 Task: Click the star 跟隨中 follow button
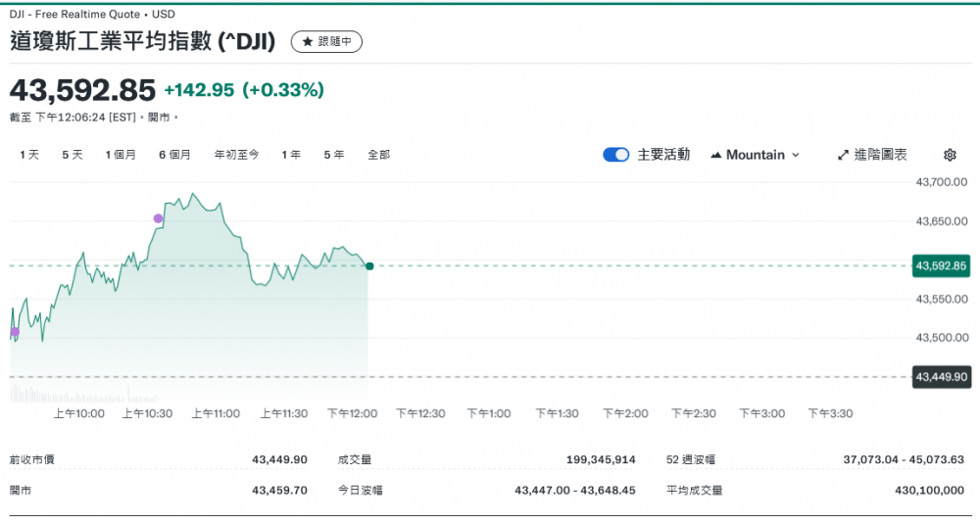click(326, 42)
